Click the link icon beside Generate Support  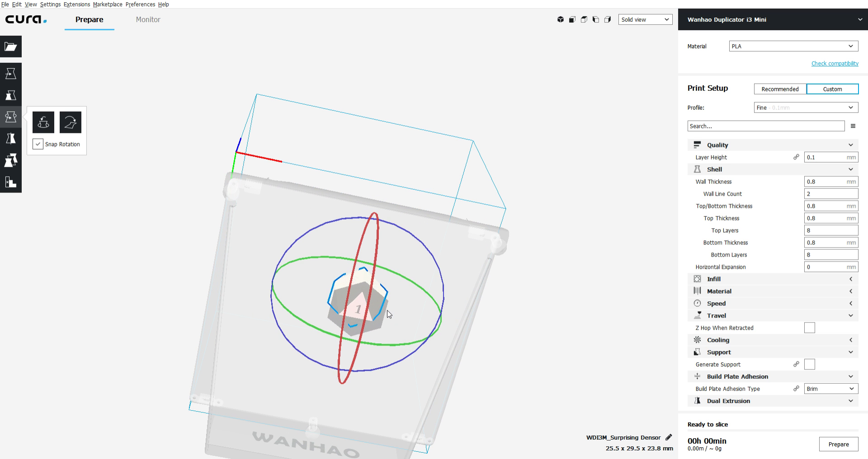coord(796,364)
